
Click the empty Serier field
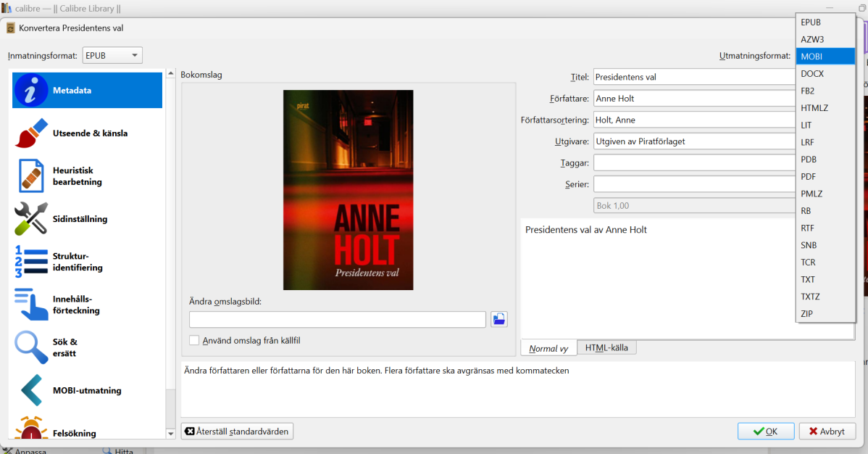(695, 184)
